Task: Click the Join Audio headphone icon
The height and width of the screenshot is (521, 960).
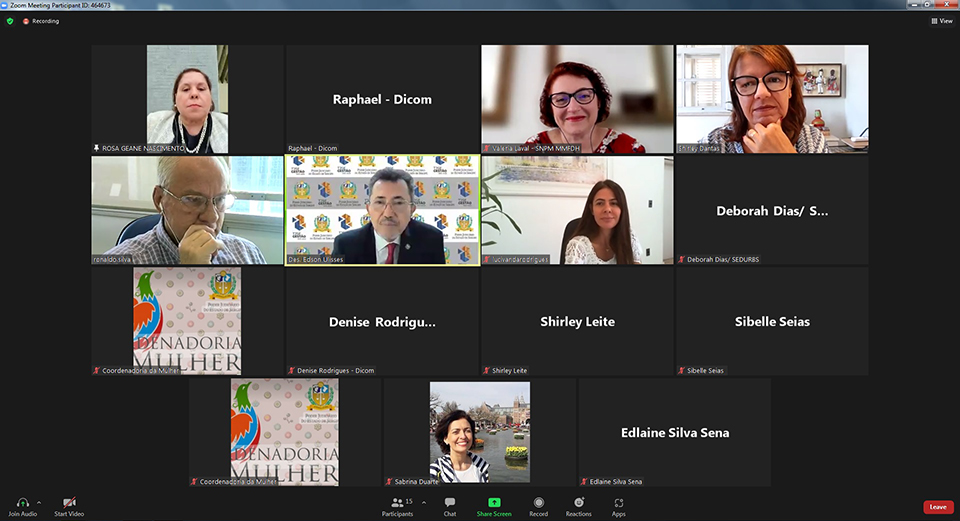Action: click(x=22, y=503)
